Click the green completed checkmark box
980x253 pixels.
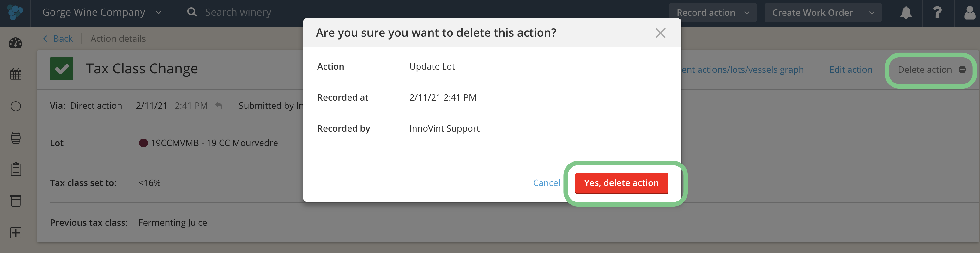coord(62,69)
